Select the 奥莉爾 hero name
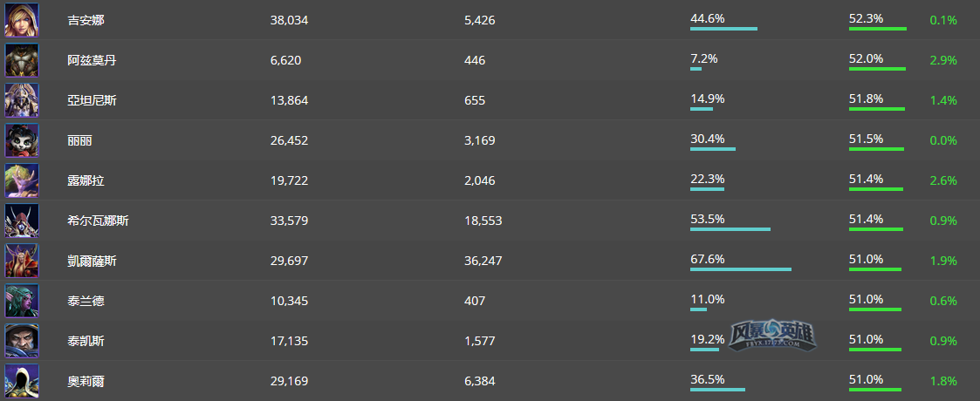980x401 pixels. pyautogui.click(x=86, y=381)
